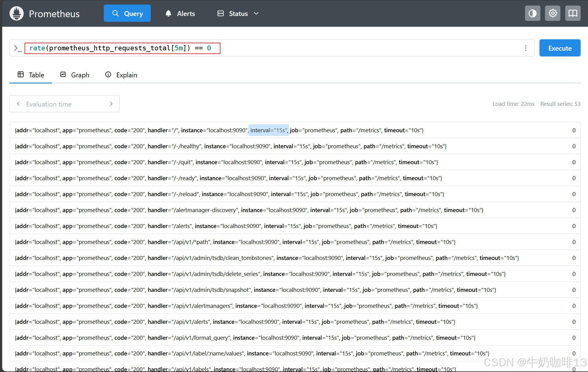Click the Alerts bell icon

[x=168, y=14]
